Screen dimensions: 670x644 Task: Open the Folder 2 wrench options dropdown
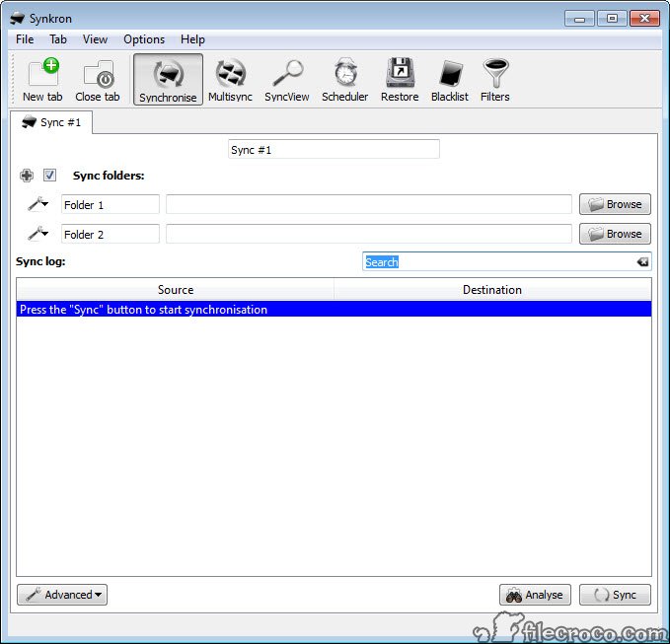38,234
